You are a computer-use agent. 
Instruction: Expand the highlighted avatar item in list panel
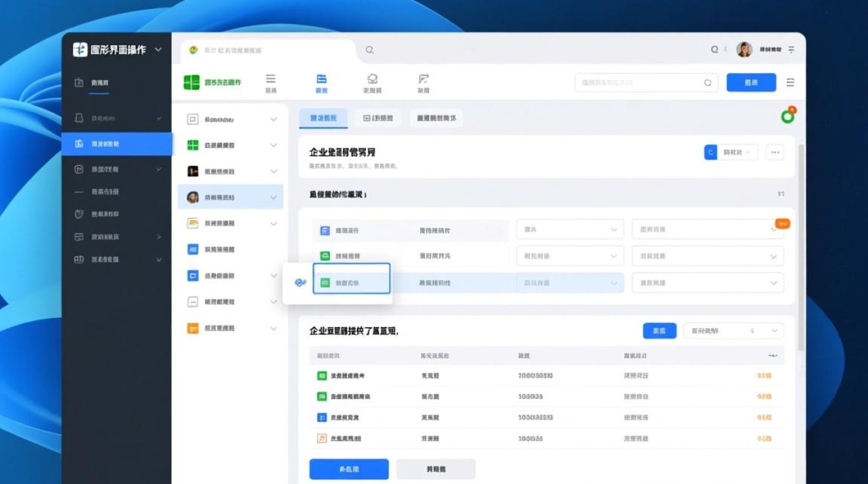[x=273, y=197]
